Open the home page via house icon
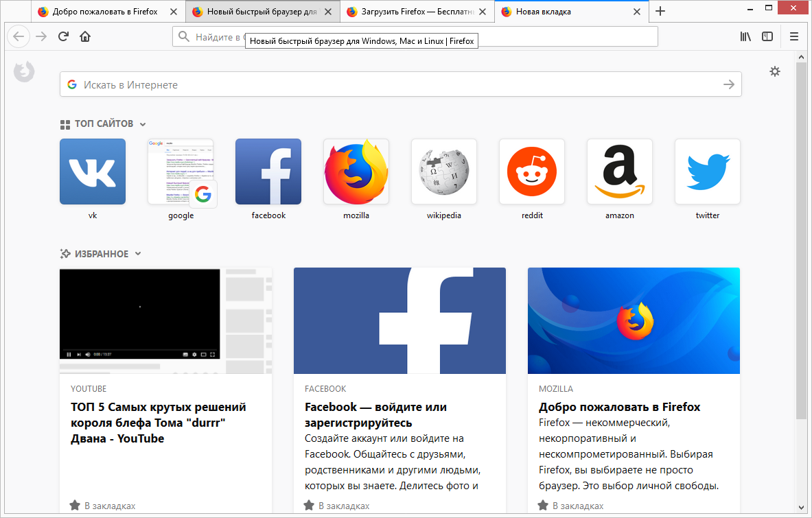This screenshot has height=518, width=812. pyautogui.click(x=85, y=36)
